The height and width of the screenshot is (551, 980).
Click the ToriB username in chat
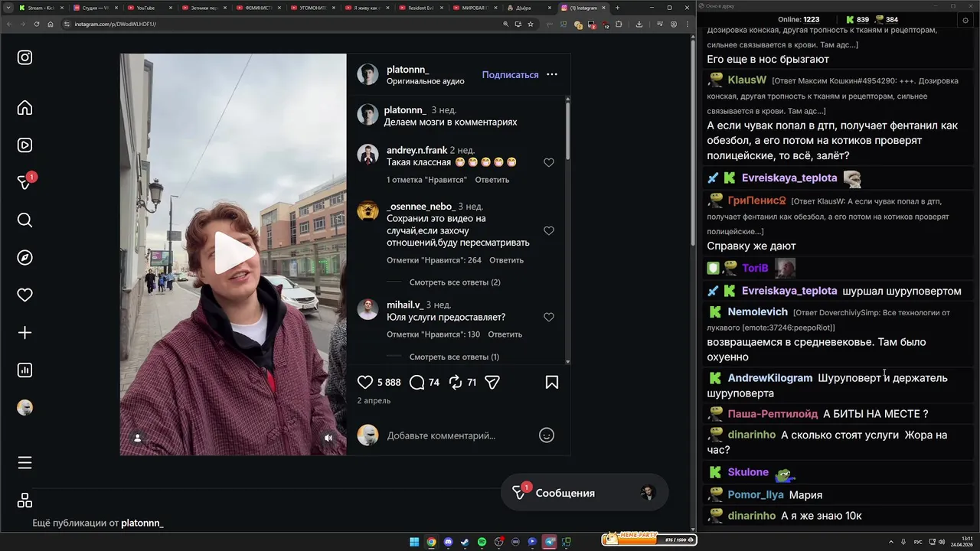pyautogui.click(x=755, y=268)
